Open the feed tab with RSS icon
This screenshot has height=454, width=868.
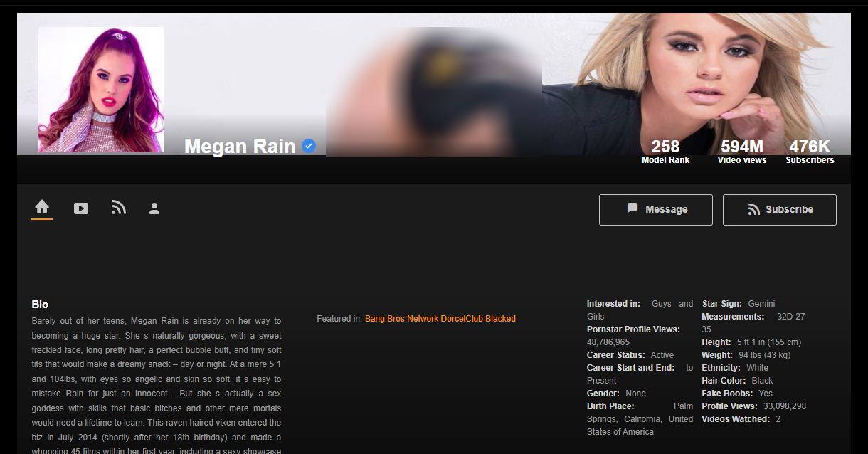(118, 208)
